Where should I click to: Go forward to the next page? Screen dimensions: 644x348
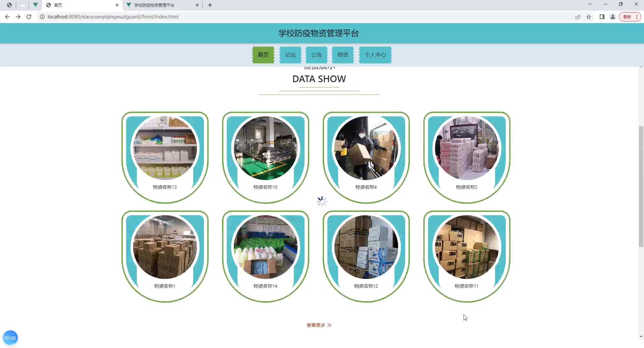pyautogui.click(x=18, y=17)
